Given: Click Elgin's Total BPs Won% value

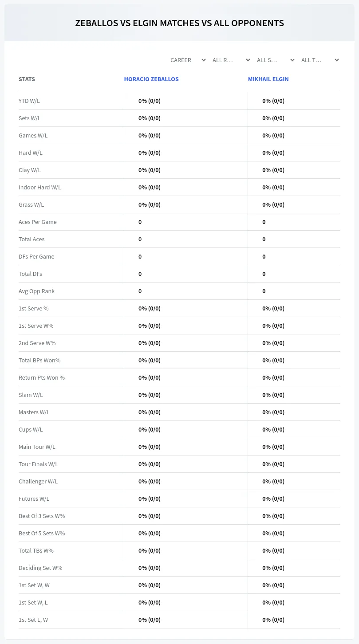Looking at the screenshot, I should coord(273,360).
